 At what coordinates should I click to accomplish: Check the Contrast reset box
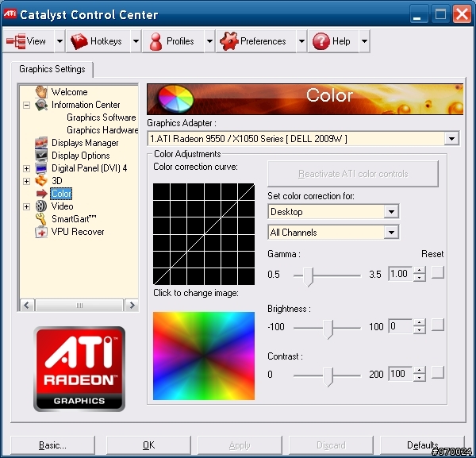point(437,372)
